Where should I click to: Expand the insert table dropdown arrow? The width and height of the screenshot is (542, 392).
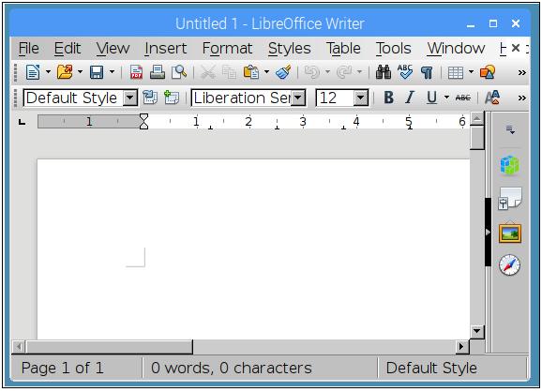471,72
